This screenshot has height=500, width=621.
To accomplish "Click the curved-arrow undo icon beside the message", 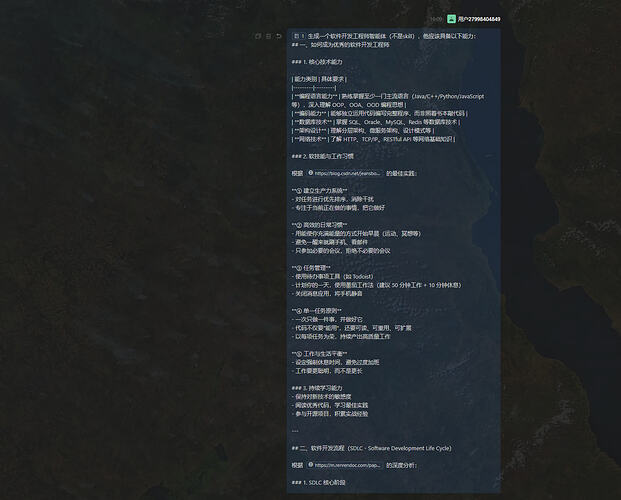I will 279,36.
